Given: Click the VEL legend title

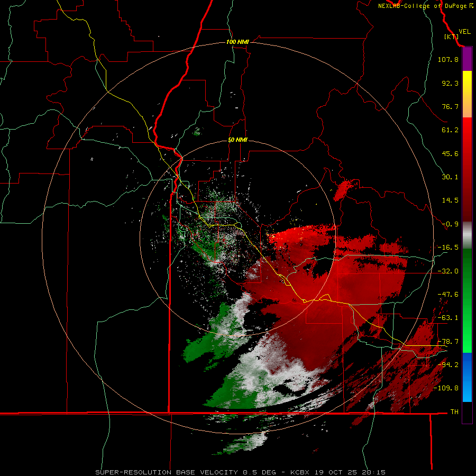Looking at the screenshot, I should [x=464, y=32].
